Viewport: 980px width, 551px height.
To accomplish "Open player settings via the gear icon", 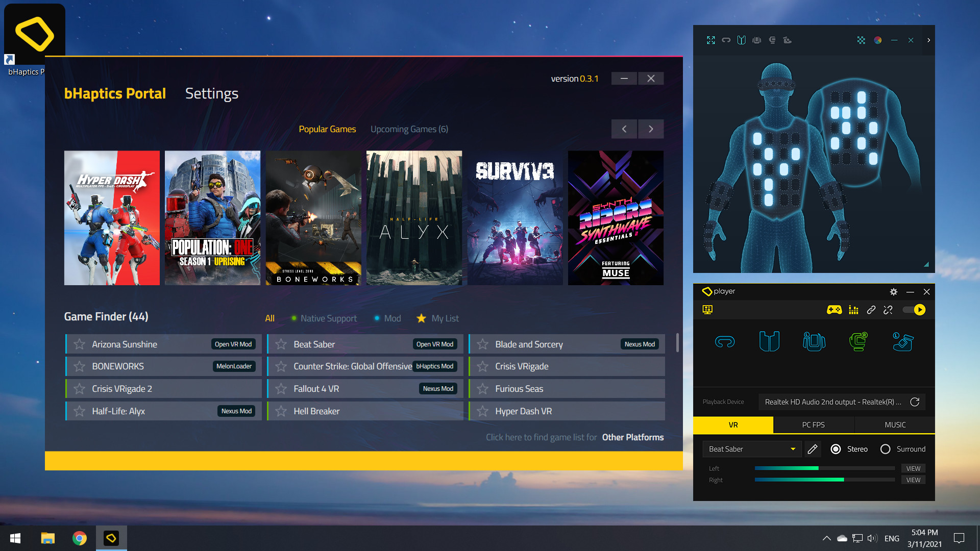I will coord(894,292).
